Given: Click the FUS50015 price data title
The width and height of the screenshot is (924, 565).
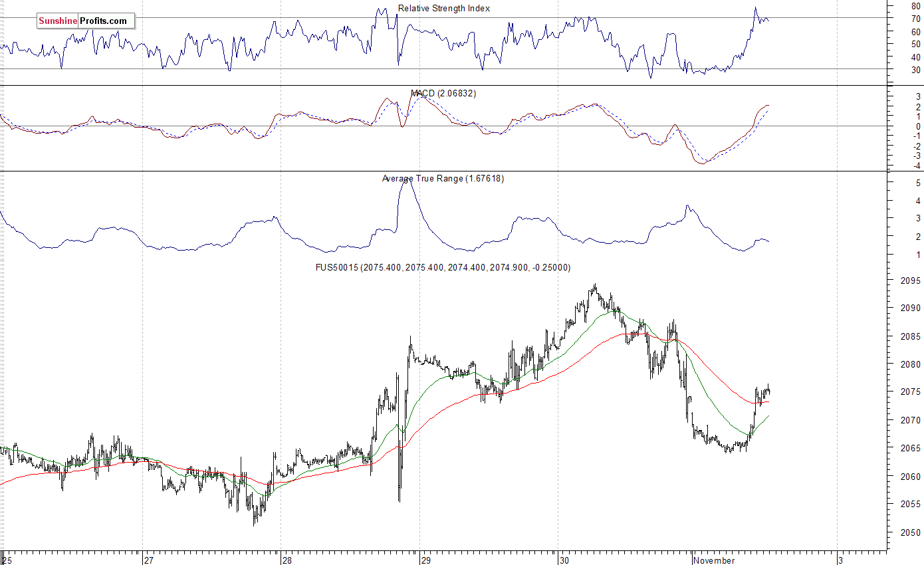Looking at the screenshot, I should pyautogui.click(x=443, y=267).
